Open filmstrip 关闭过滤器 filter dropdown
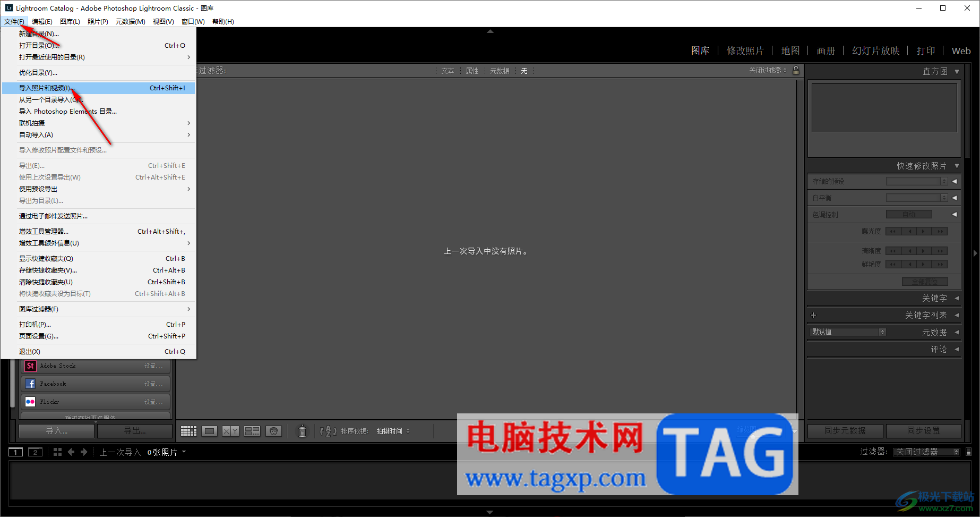 coord(927,452)
